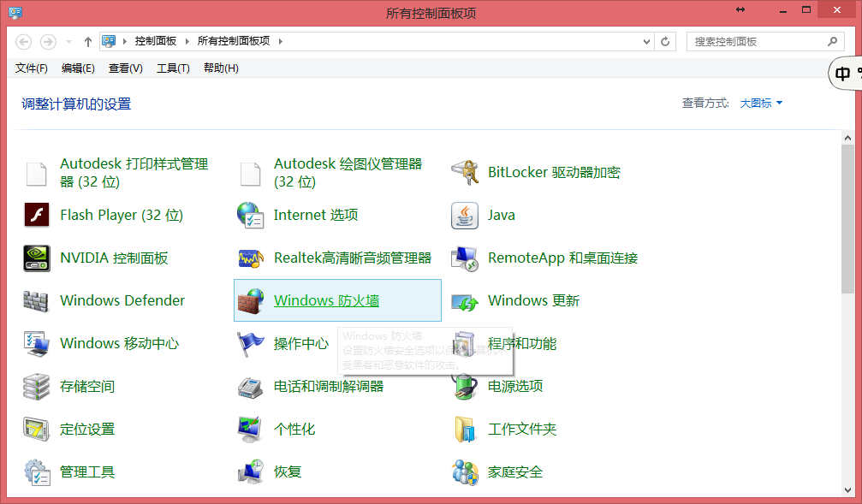Image resolution: width=862 pixels, height=504 pixels.
Task: Open the 程序和功能 box icon
Action: click(x=465, y=343)
